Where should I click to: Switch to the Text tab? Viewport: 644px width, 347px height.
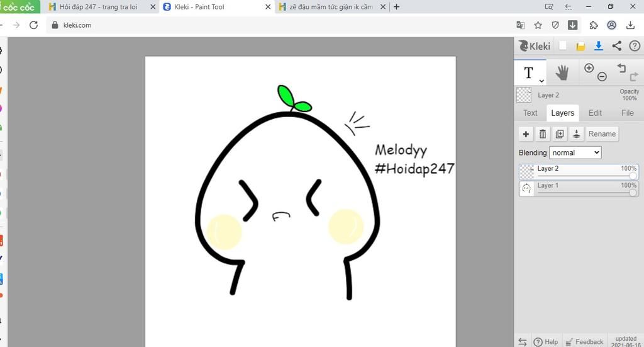point(530,113)
